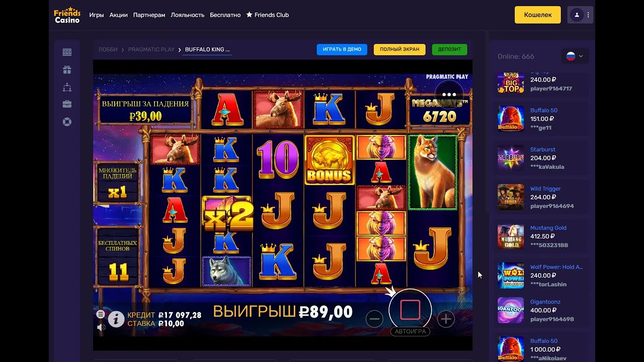The image size is (644, 362).
Task: Open the Лояльность menu item
Action: tap(188, 15)
